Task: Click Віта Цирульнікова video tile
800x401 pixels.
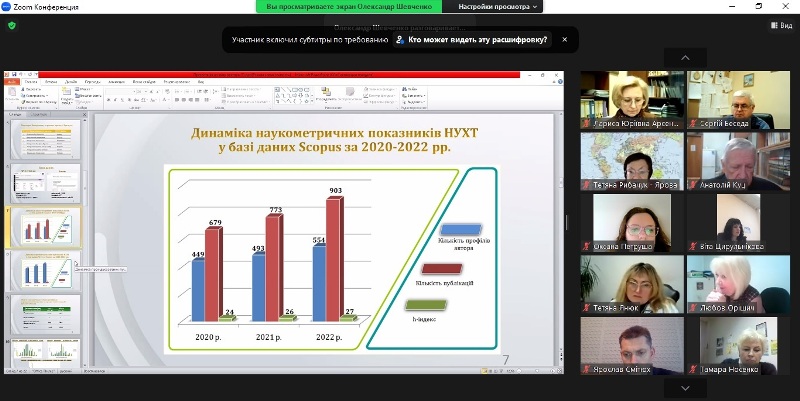Action: [x=738, y=222]
